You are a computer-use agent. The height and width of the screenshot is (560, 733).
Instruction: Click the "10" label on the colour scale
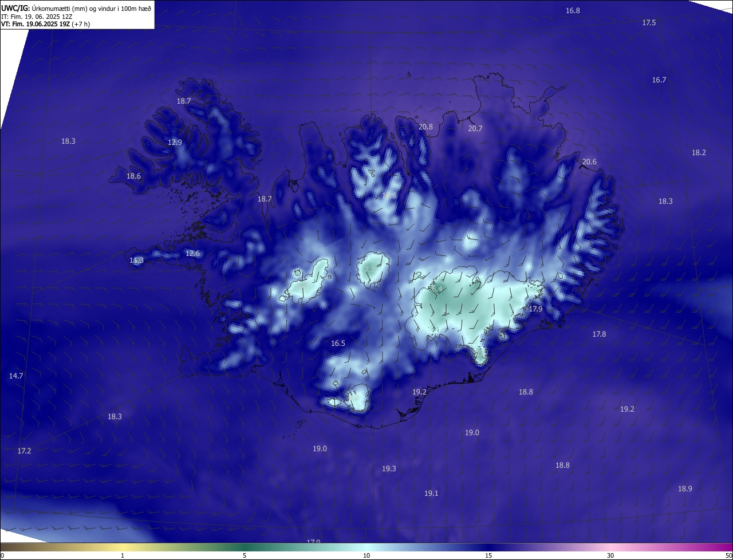366,556
